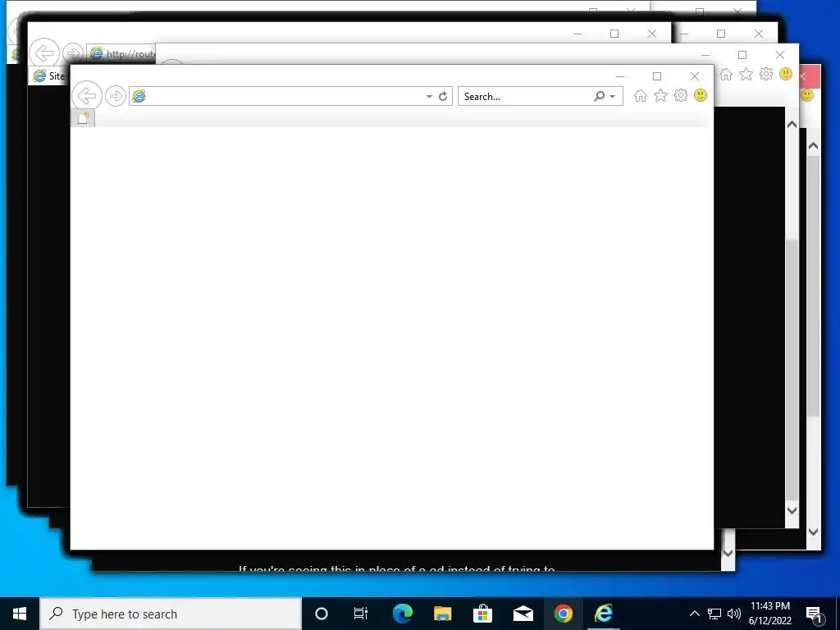Click Internet Explorer taskbar icon
Viewport: 840px width, 630px height.
tap(603, 614)
